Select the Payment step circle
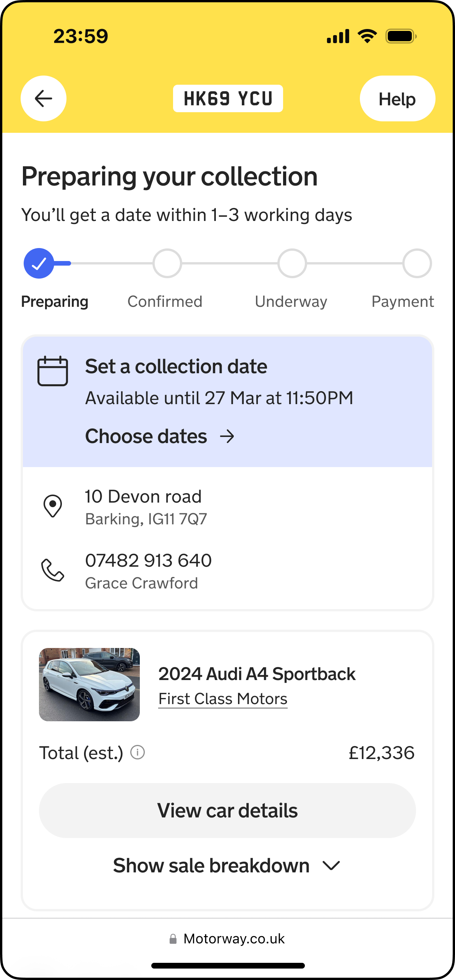This screenshot has height=980, width=455. click(417, 263)
